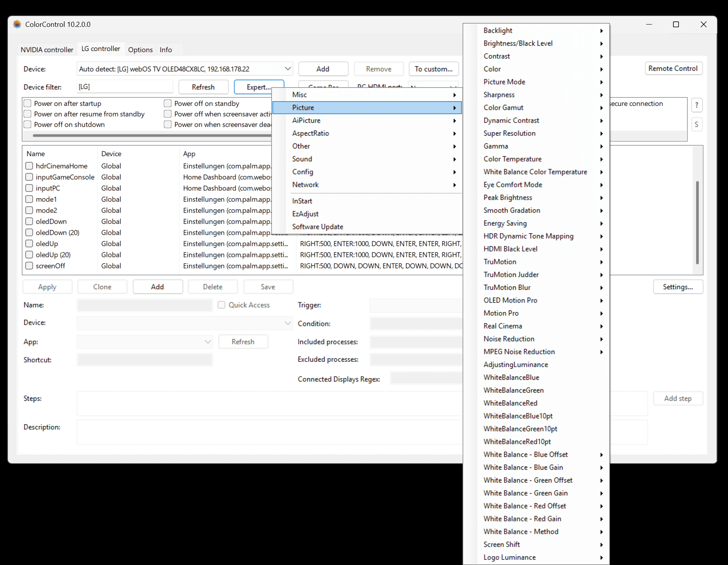Viewport: 728px width, 565px height.
Task: Click the options panel horizontal scrollbar
Action: click(152, 136)
